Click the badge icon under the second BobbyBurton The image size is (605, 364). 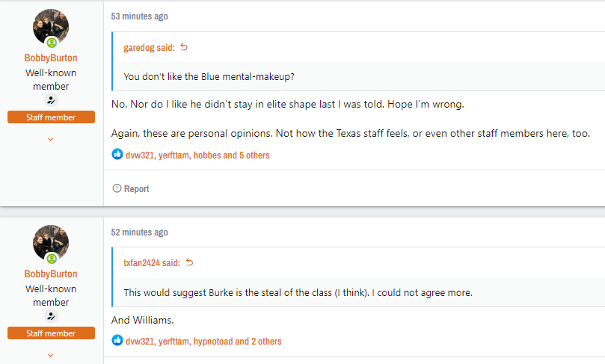point(51,316)
